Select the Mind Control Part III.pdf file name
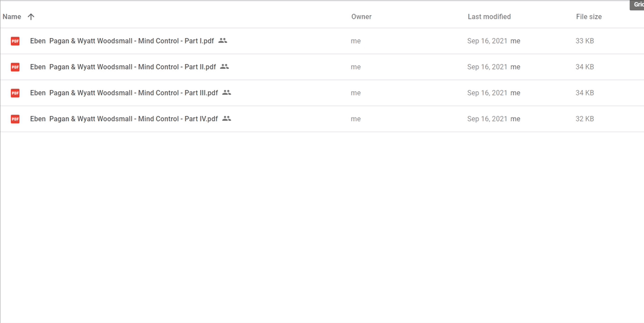 124,93
